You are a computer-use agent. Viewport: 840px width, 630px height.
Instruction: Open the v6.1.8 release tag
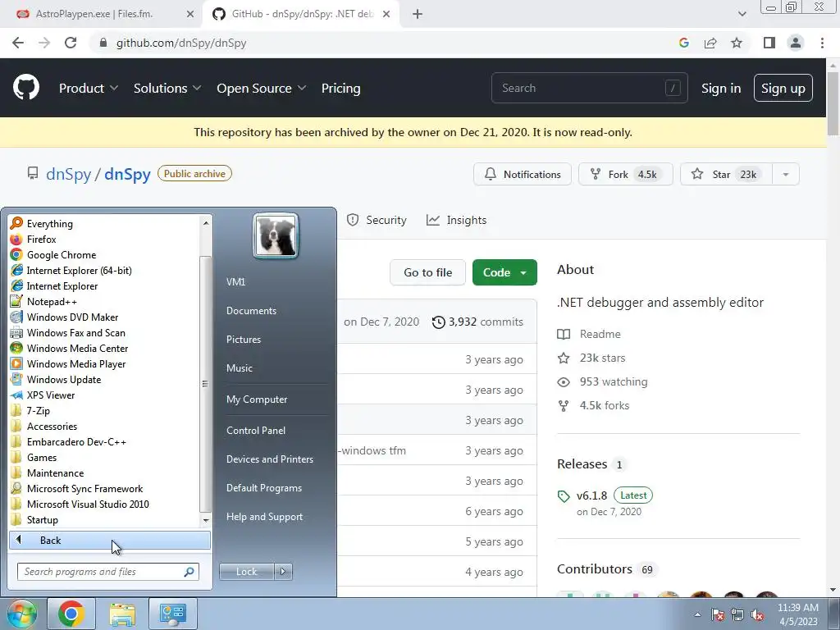pyautogui.click(x=591, y=495)
